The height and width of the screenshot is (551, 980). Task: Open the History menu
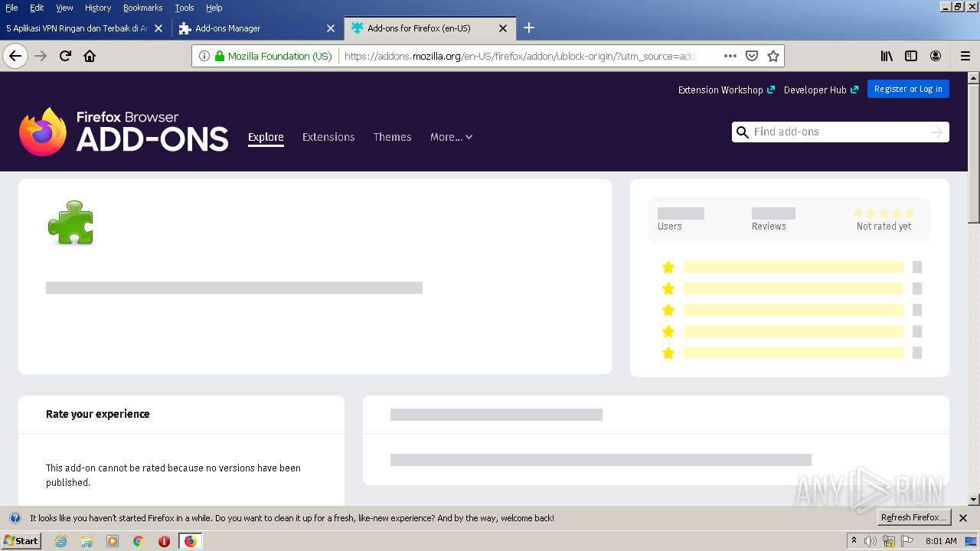click(x=98, y=8)
